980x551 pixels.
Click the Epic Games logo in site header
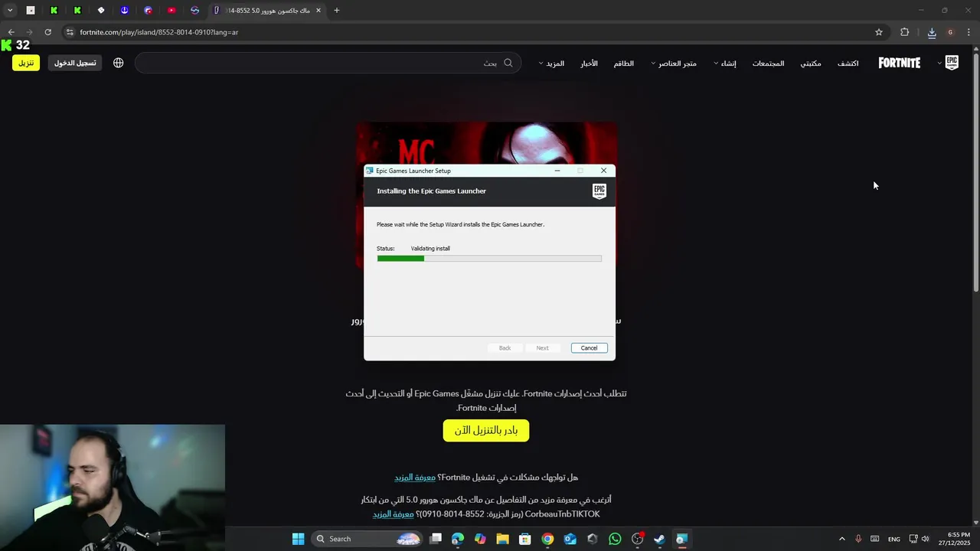952,63
